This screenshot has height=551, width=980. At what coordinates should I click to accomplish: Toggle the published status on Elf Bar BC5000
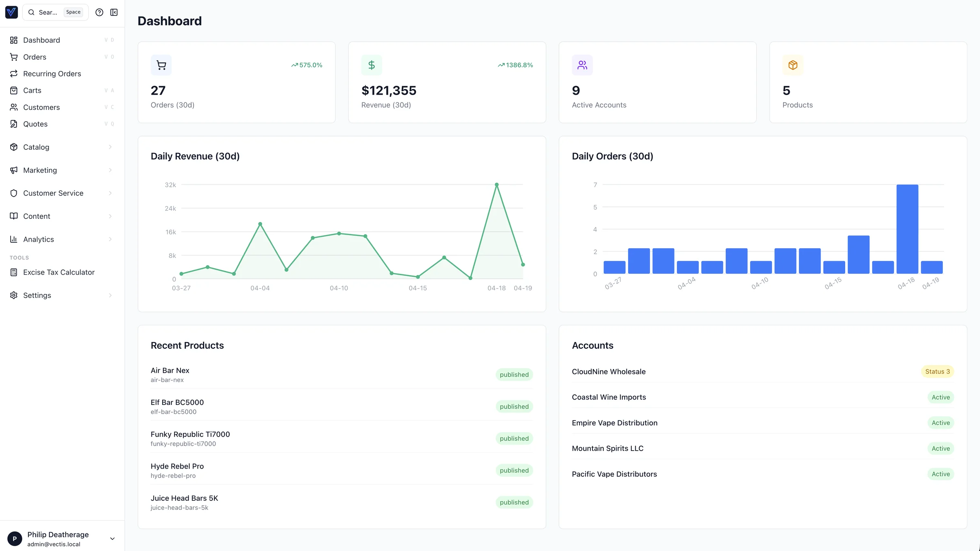[x=514, y=406]
